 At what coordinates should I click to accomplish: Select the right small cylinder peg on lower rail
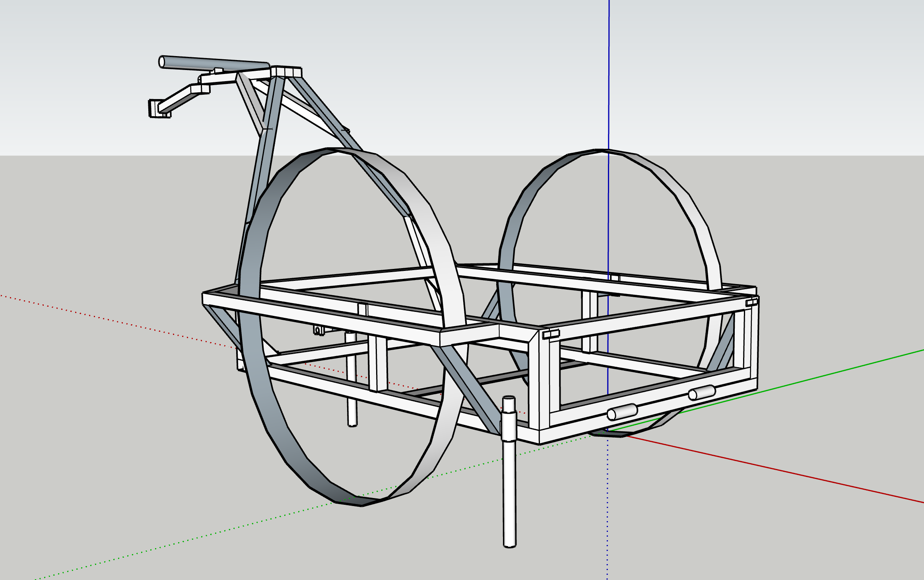(x=702, y=392)
